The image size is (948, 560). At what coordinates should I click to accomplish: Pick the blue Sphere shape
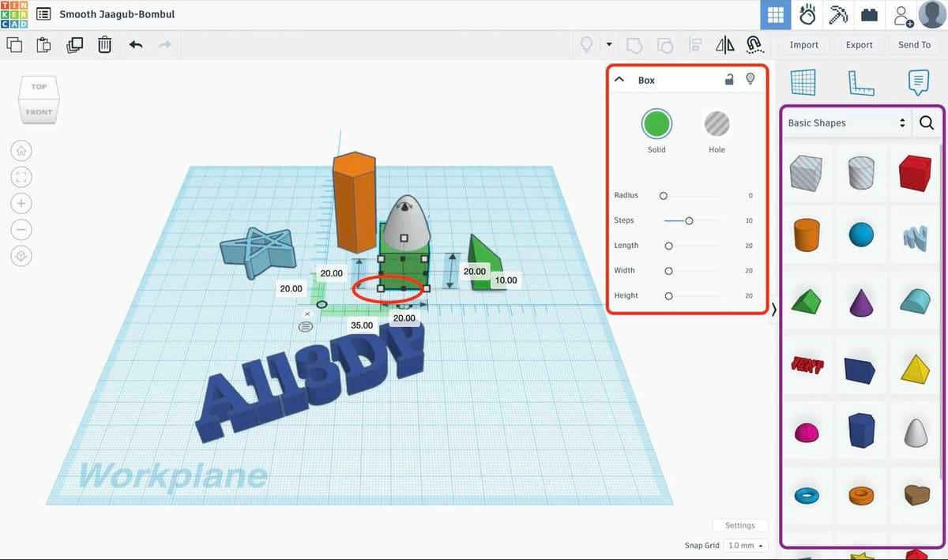tap(861, 235)
